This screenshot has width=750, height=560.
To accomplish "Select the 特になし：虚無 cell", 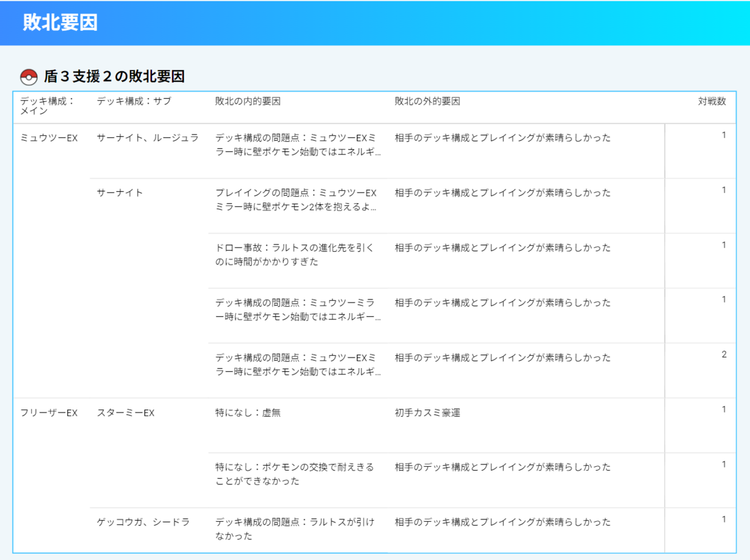I will tap(247, 413).
